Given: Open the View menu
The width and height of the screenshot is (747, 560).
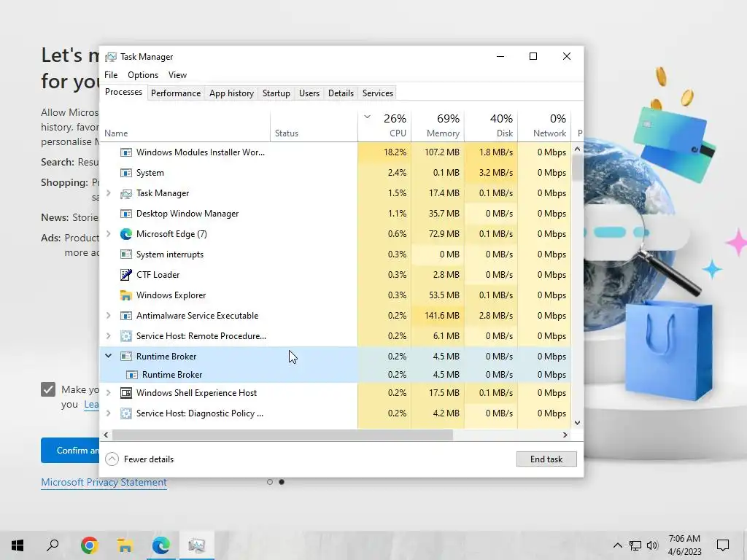Looking at the screenshot, I should pyautogui.click(x=177, y=75).
